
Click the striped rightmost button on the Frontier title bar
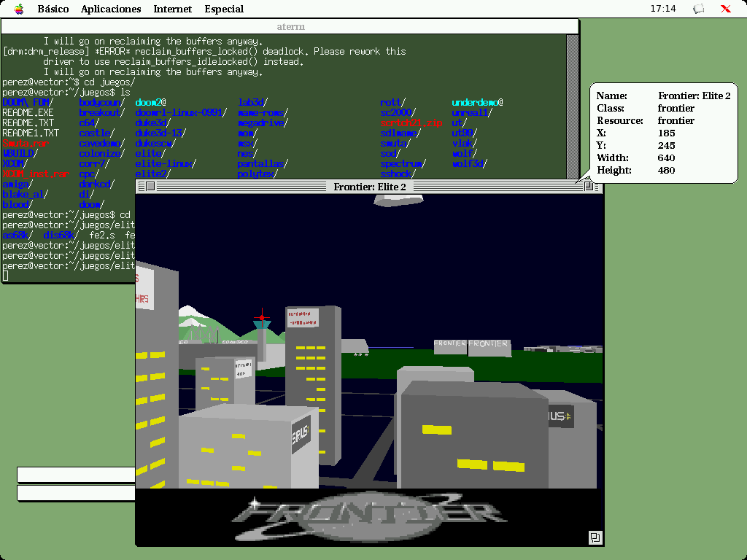(598, 186)
